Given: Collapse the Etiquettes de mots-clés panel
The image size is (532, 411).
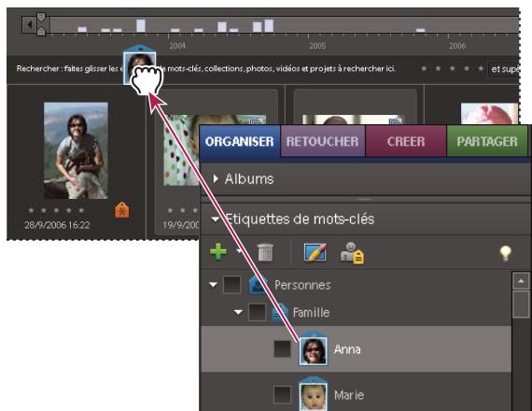Looking at the screenshot, I should coord(215,220).
